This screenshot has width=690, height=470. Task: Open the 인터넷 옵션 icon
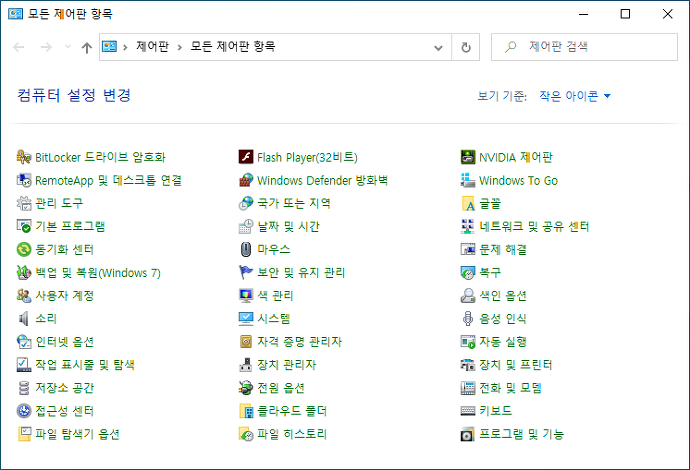(24, 342)
